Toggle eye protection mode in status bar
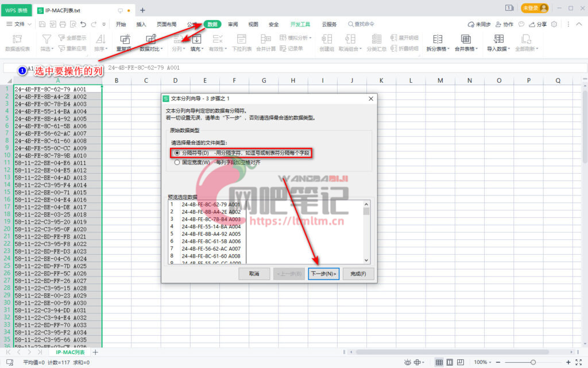 point(408,362)
